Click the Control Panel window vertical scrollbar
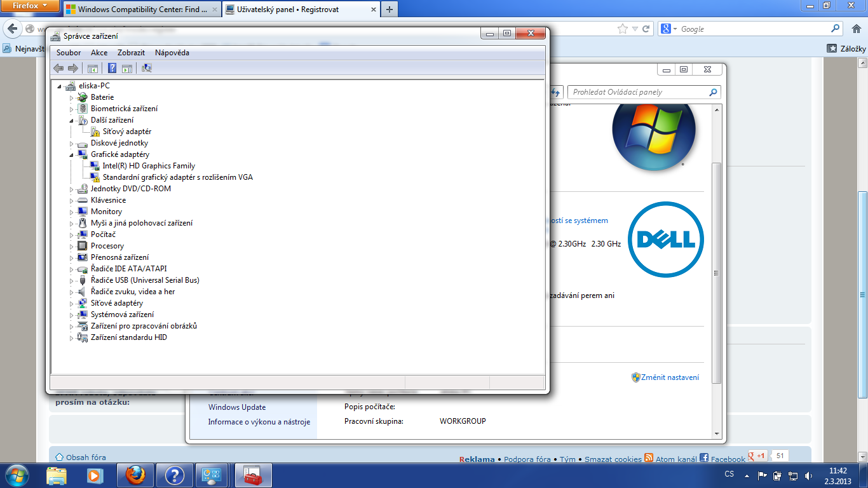The image size is (868, 488). [717, 273]
